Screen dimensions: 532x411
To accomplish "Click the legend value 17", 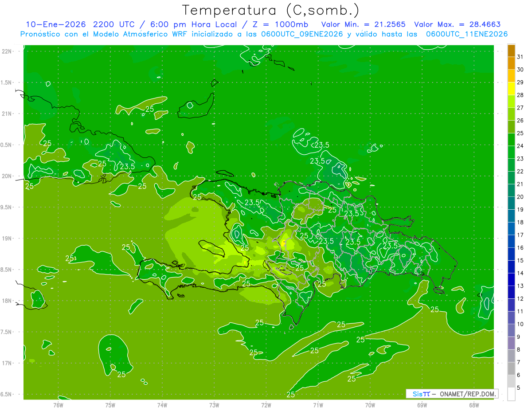I will [x=520, y=235].
